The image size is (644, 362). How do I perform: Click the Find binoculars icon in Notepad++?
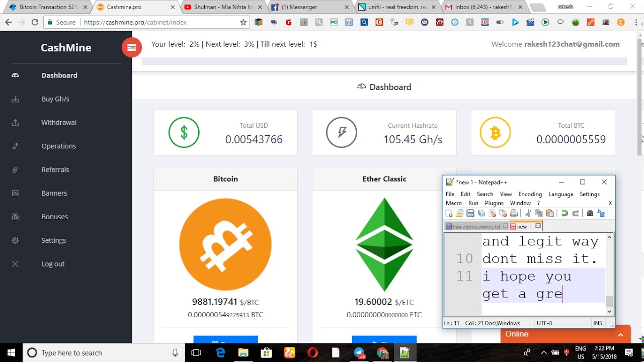(590, 214)
